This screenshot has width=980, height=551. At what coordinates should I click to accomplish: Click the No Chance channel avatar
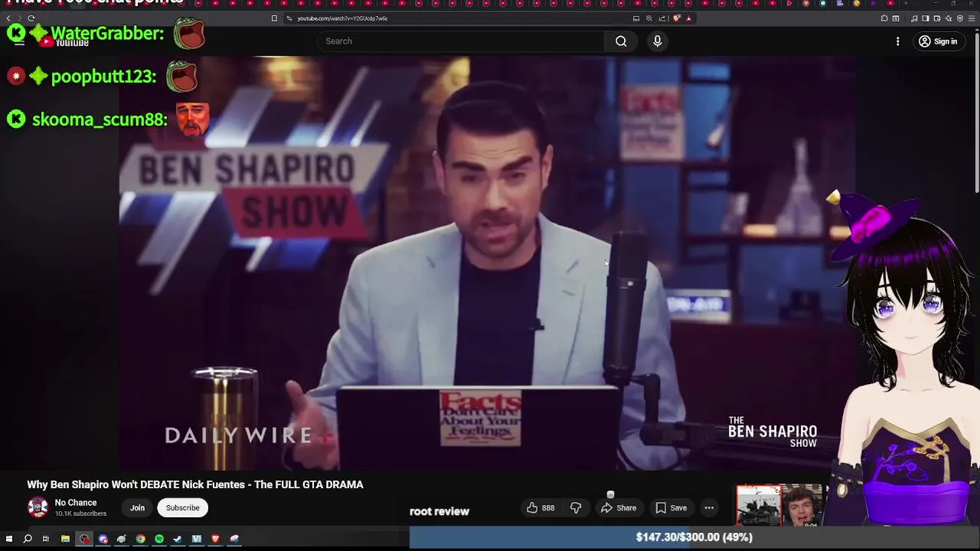[x=38, y=507]
